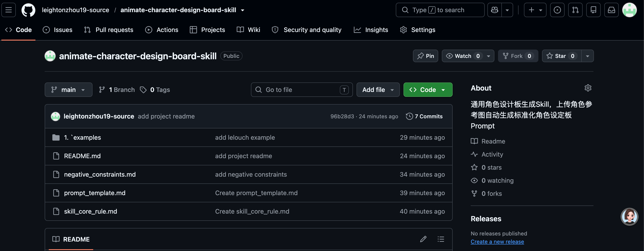The image size is (644, 251).
Task: Open the green Code dropdown
Action: (428, 90)
